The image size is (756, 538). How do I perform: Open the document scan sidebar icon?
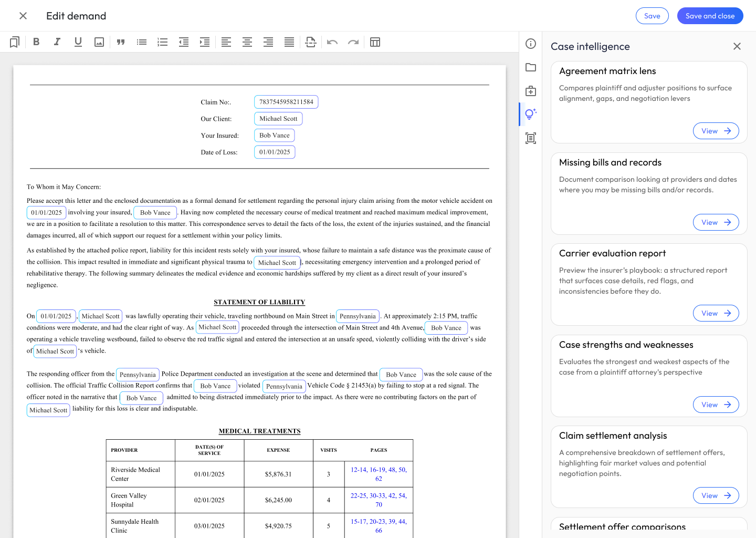tap(531, 138)
